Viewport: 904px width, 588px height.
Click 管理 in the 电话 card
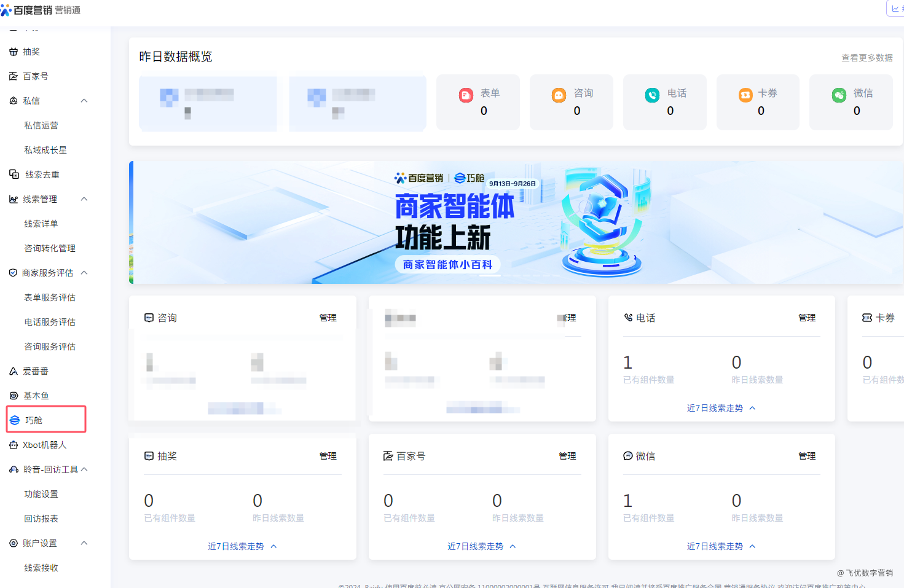click(807, 318)
